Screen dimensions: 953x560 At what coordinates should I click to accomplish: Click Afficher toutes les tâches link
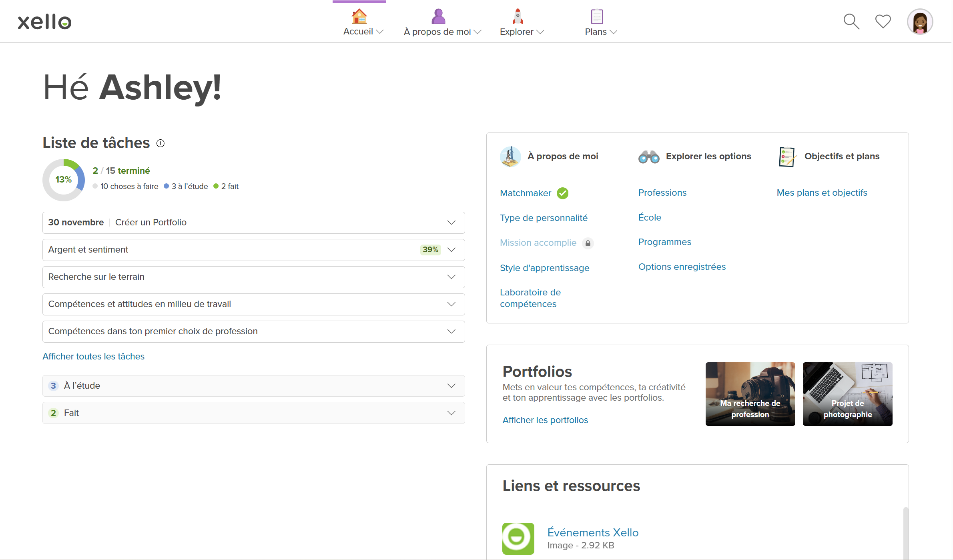coord(94,357)
